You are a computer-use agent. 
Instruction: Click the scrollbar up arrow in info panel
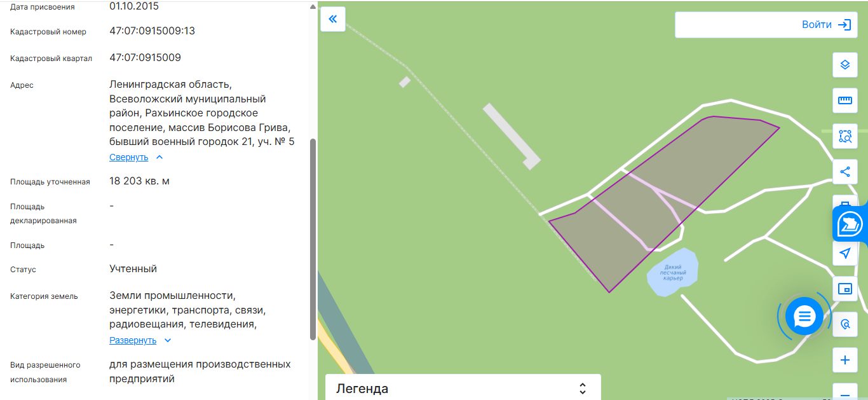(313, 7)
